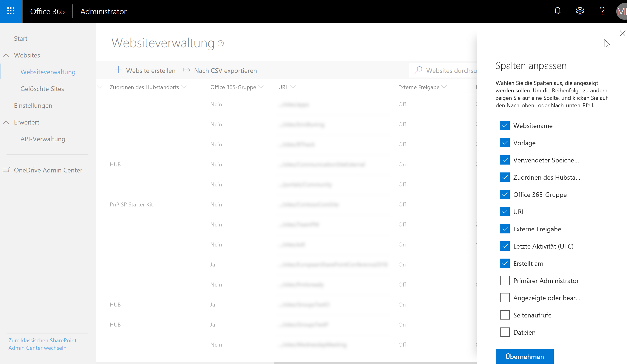The height and width of the screenshot is (364, 627).
Task: Go to Einstellungen in left navigation
Action: [x=33, y=105]
